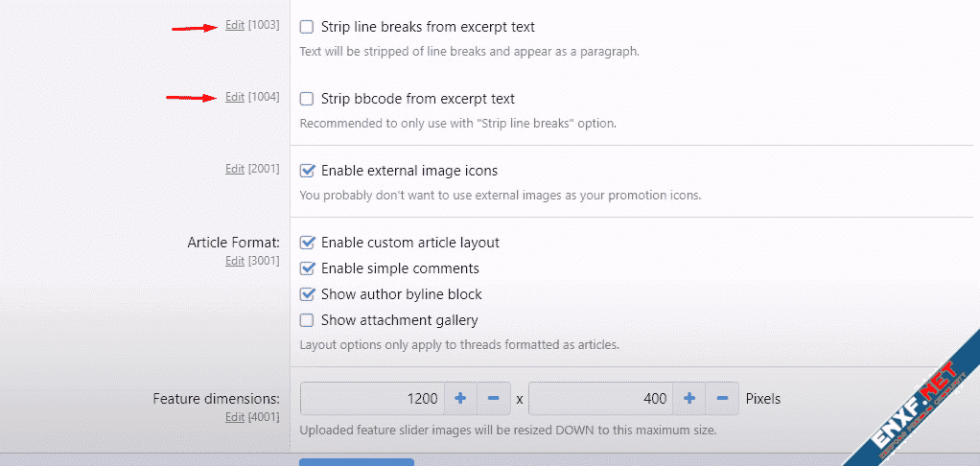
Task: Check Strip bbcode from excerpt text
Action: 307,99
